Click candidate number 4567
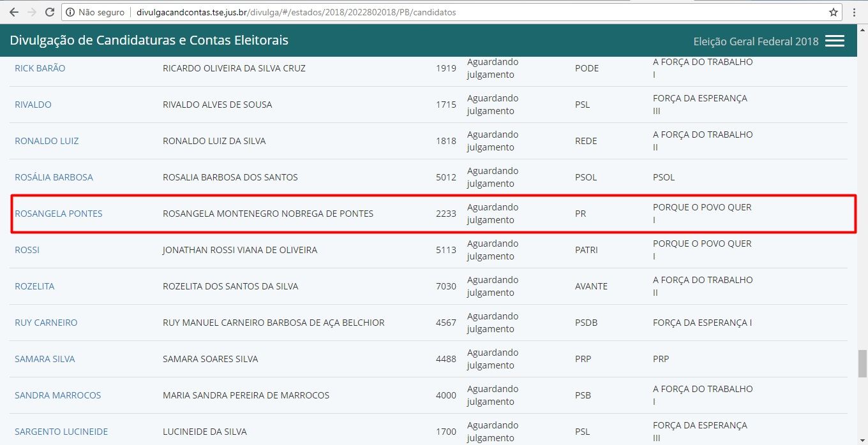 pyautogui.click(x=446, y=323)
